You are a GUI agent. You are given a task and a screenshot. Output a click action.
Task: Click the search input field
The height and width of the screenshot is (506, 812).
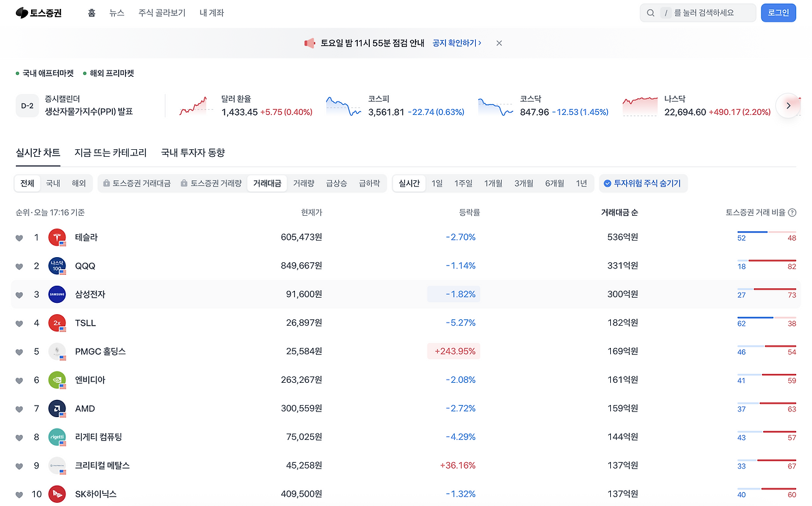pyautogui.click(x=698, y=13)
